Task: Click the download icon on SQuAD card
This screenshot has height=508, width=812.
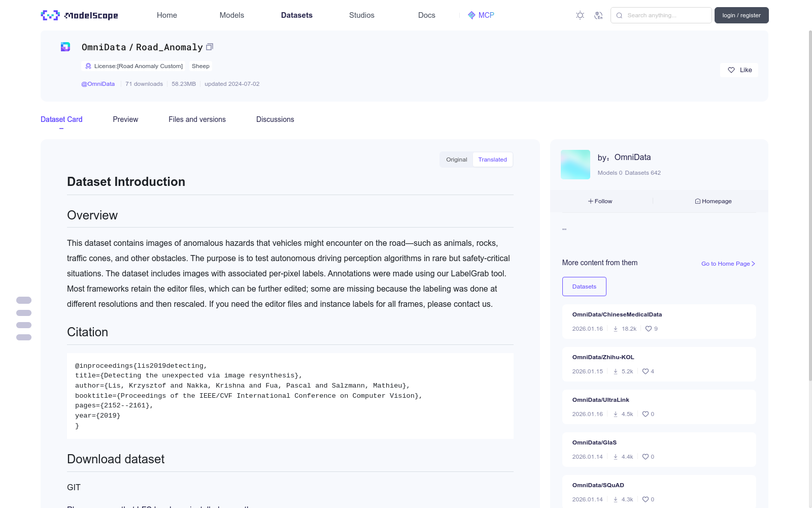Action: click(616, 499)
